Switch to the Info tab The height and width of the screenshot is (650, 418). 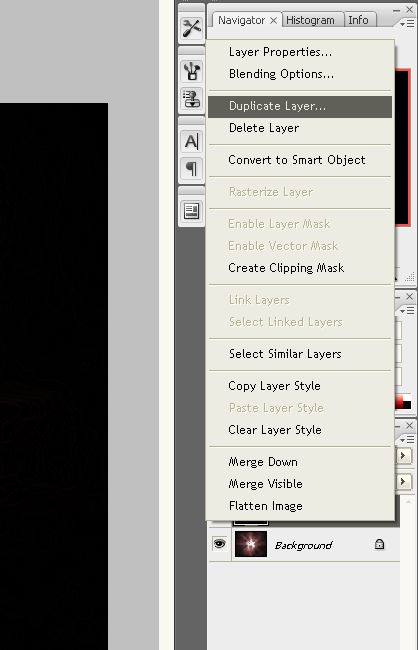coord(358,20)
